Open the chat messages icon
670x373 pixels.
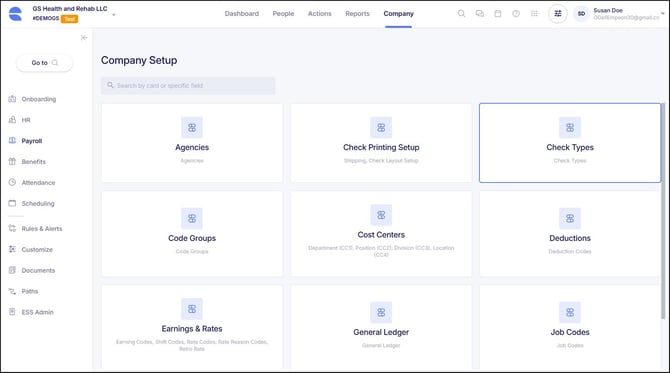point(480,14)
